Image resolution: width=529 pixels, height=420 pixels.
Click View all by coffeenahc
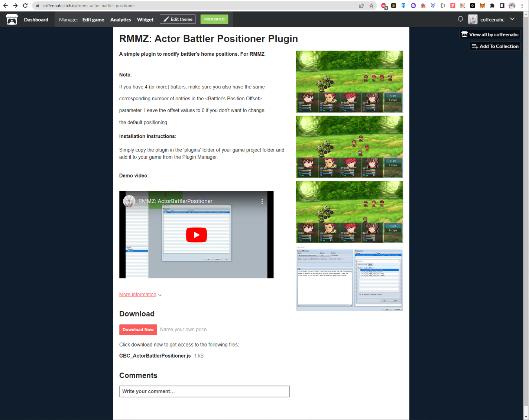point(490,35)
